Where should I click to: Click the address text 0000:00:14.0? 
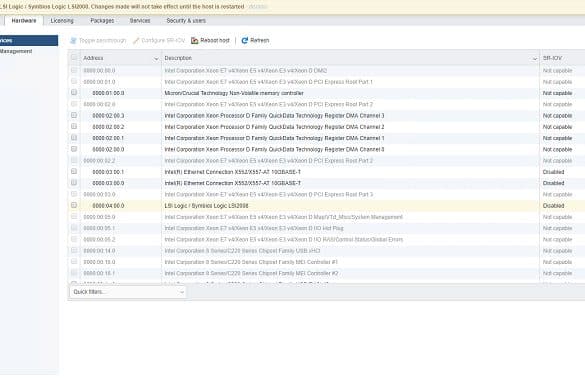coord(99,251)
